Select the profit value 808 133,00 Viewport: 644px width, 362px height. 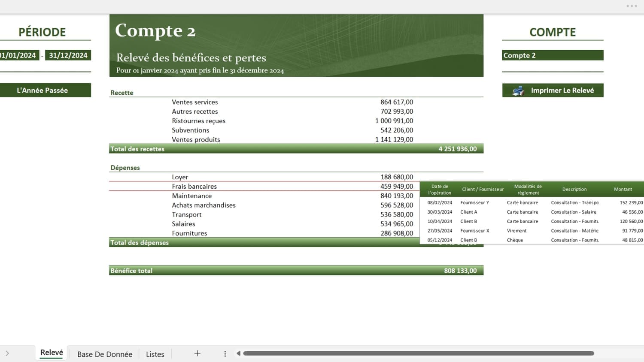(x=460, y=271)
